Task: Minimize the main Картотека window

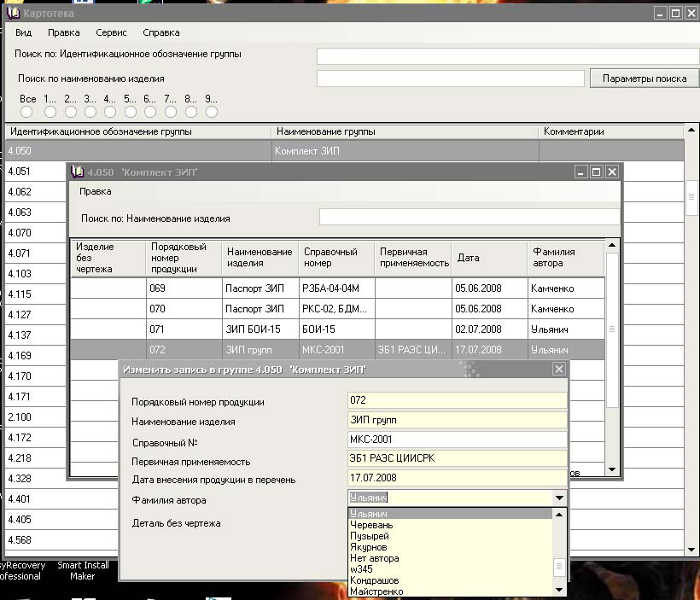Action: click(660, 14)
